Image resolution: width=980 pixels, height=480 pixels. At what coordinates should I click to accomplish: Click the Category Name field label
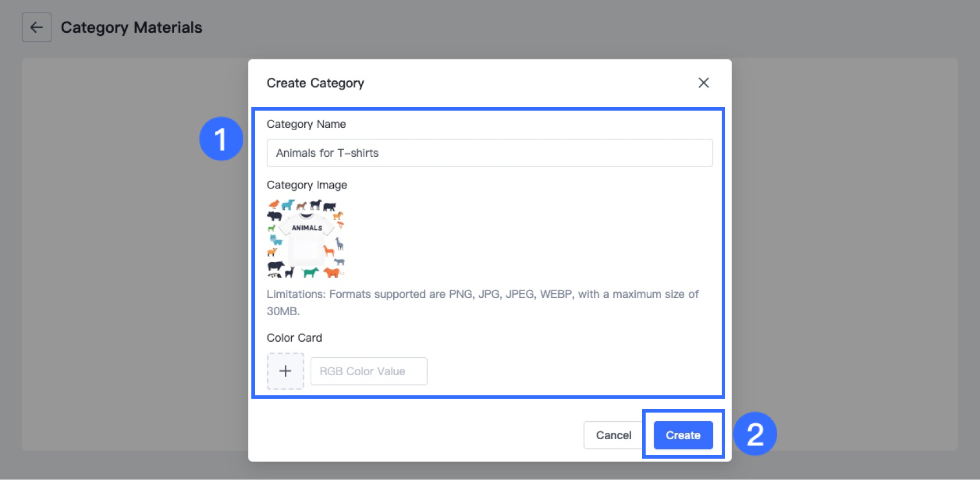[306, 124]
